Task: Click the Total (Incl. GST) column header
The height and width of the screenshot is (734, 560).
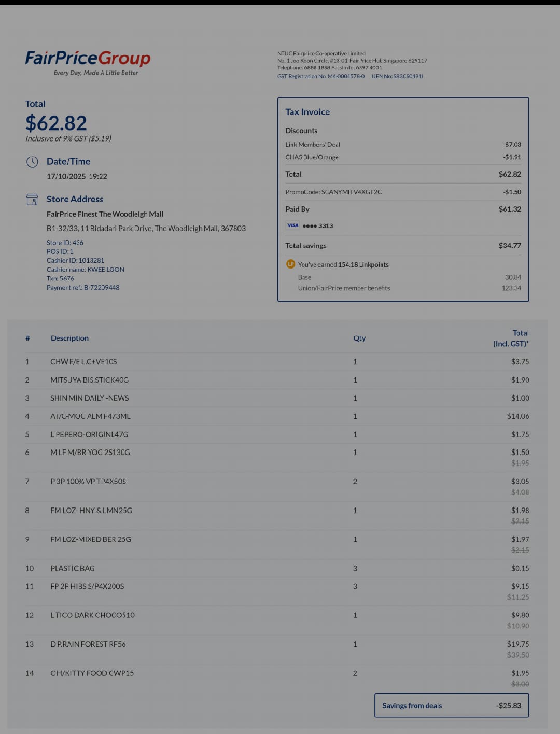Action: click(511, 338)
